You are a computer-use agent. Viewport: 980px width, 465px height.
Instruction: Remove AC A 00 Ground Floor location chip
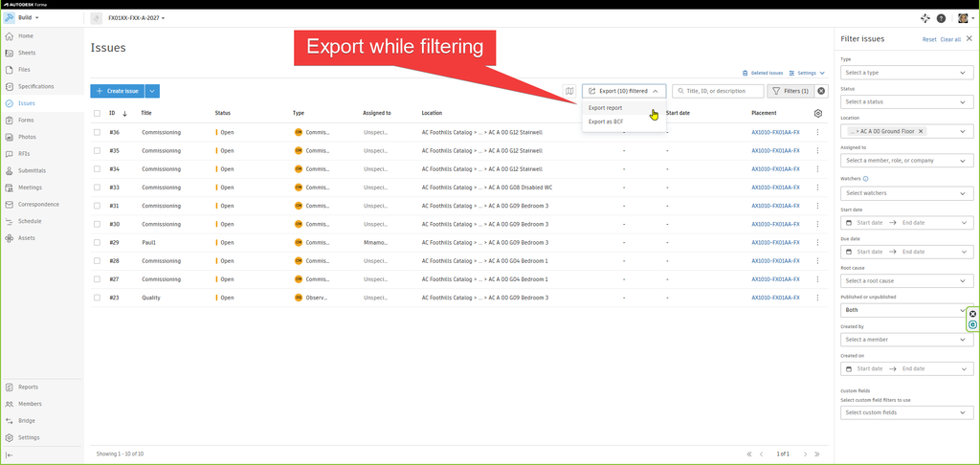pyautogui.click(x=921, y=131)
